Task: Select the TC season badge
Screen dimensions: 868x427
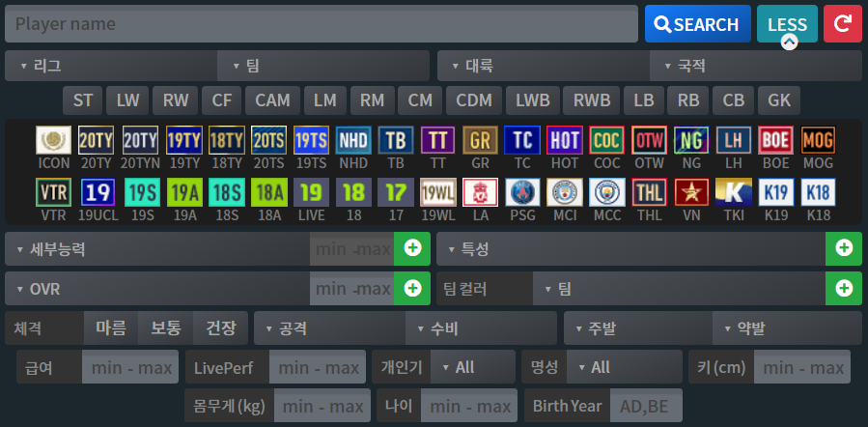Action: click(522, 140)
